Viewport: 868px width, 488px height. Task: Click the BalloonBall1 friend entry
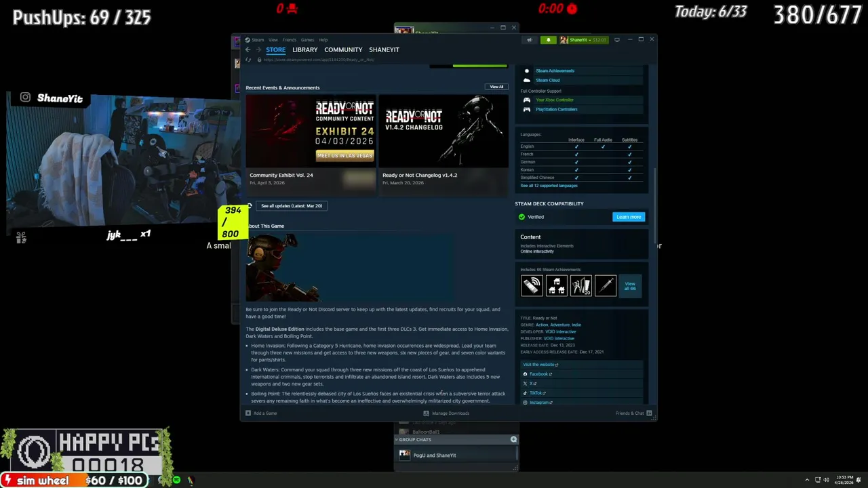tap(426, 432)
